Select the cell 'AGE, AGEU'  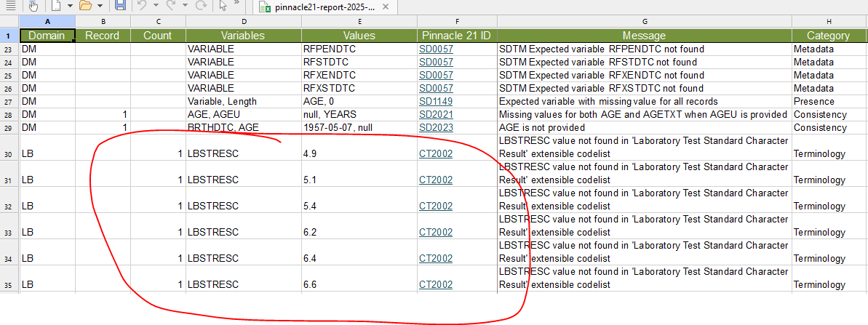tap(243, 115)
